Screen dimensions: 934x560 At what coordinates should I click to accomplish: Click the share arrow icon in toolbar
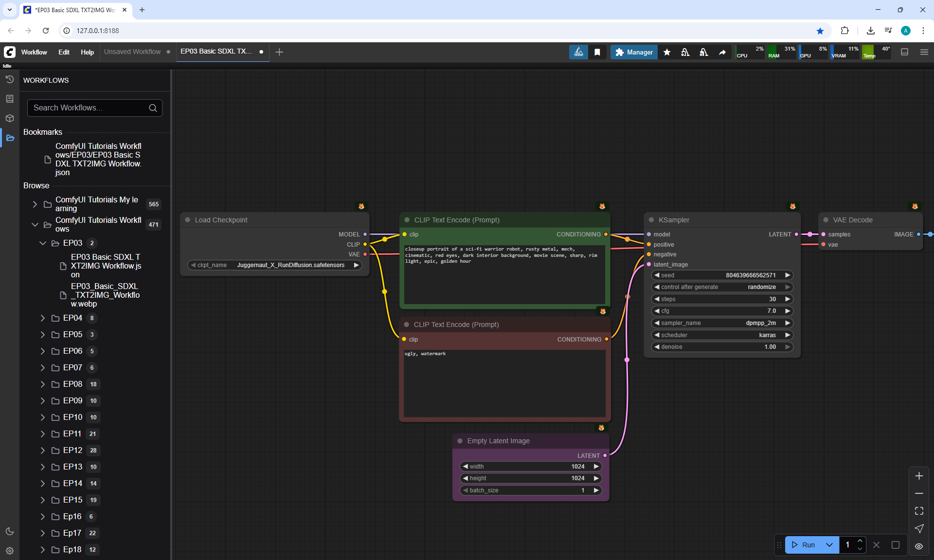(722, 52)
